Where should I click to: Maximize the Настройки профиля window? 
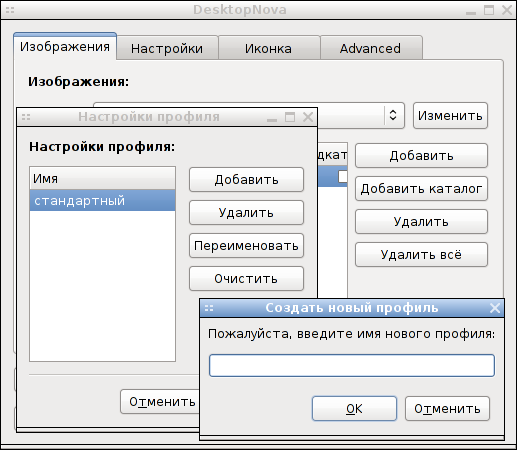point(290,117)
